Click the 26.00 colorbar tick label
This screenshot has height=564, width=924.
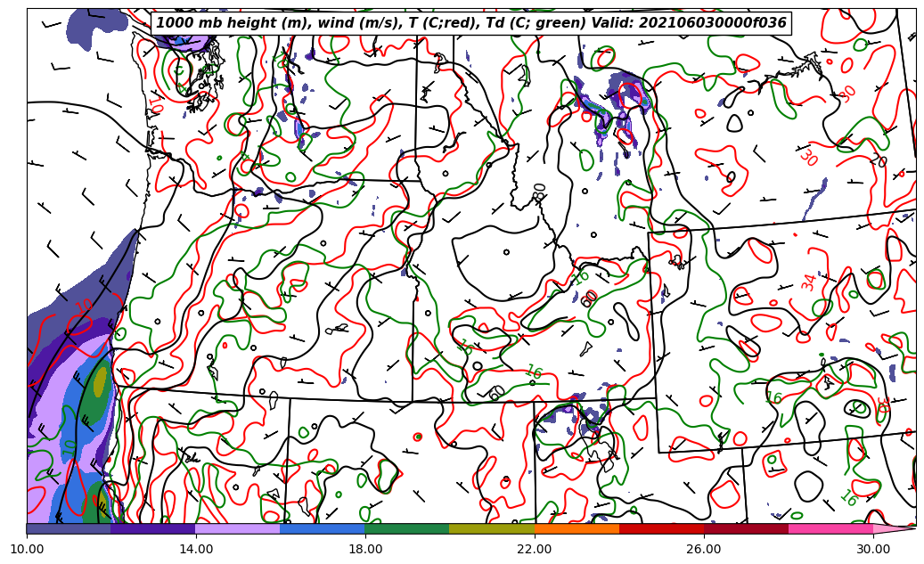pos(704,549)
